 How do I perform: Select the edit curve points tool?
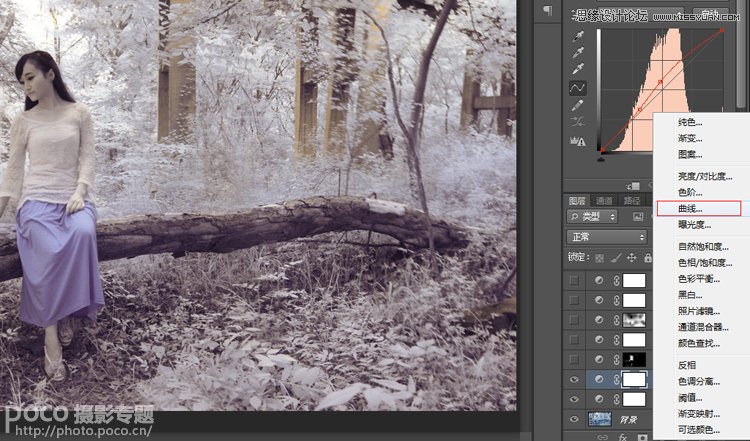point(578,88)
